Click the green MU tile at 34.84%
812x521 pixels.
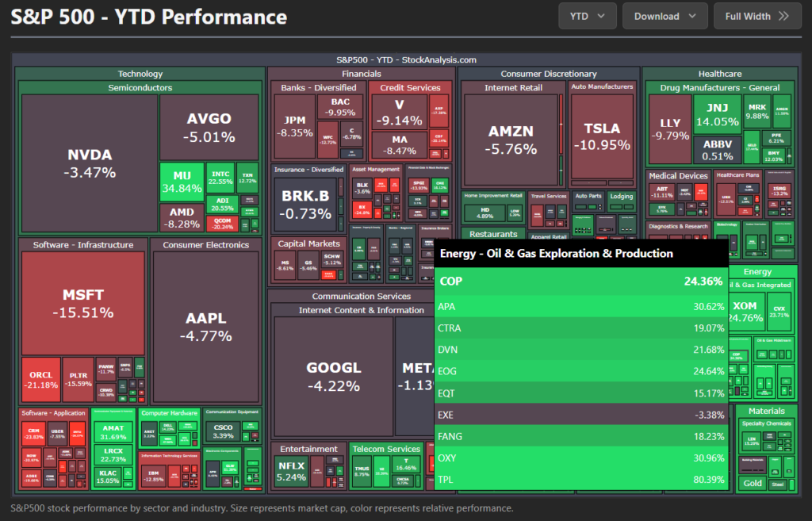pyautogui.click(x=182, y=181)
